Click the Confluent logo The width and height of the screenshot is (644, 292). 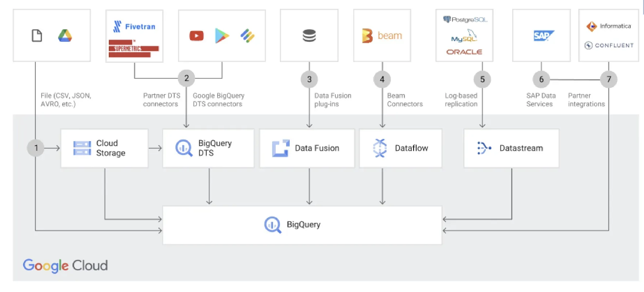pyautogui.click(x=609, y=45)
